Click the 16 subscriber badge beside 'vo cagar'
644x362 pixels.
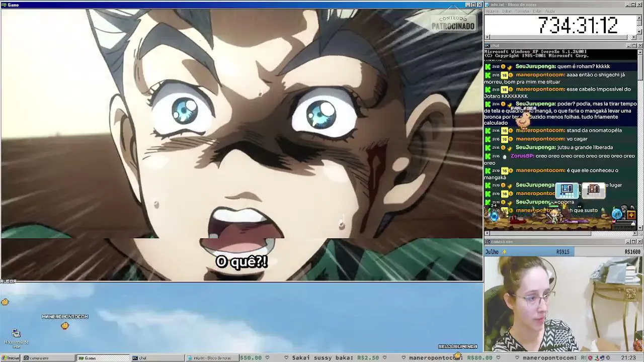pos(504,139)
